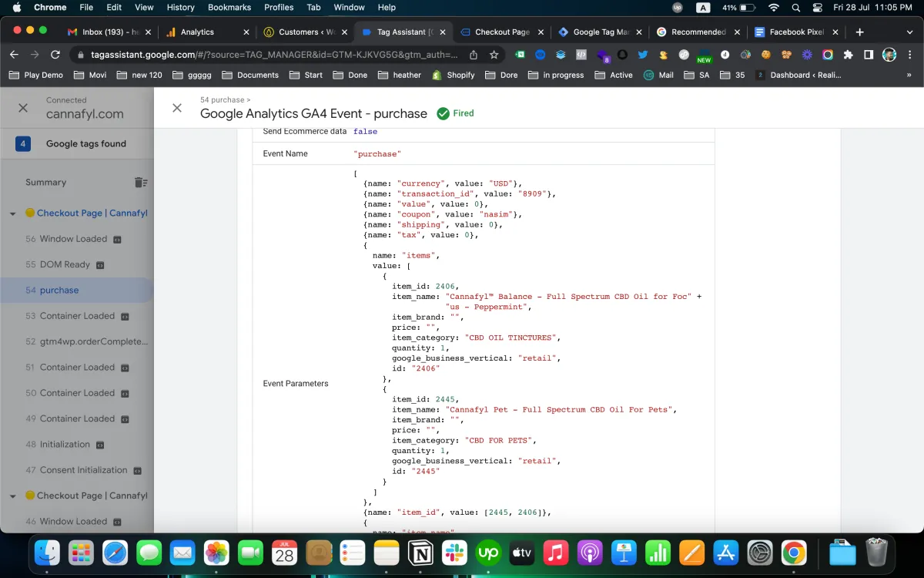Open the Play Demo bookmark folder
The height and width of the screenshot is (578, 924).
point(36,75)
